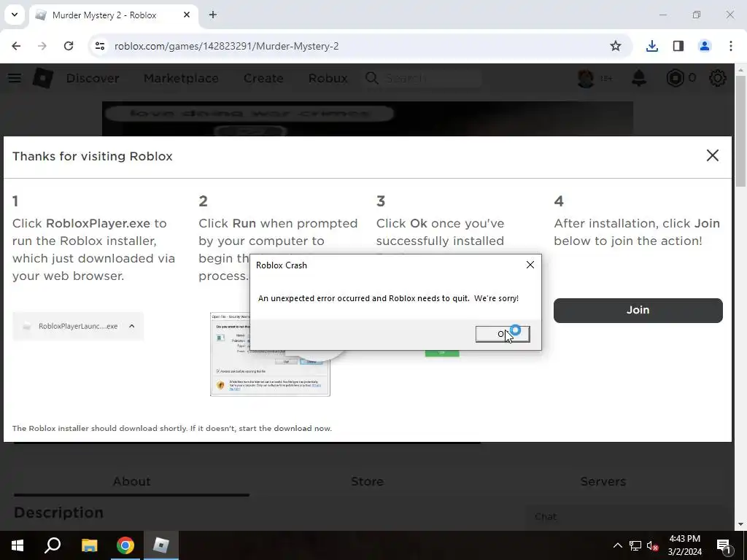Viewport: 747px width, 560px height.
Task: Click the page vertical scrollbar thumb
Action: (x=740, y=131)
